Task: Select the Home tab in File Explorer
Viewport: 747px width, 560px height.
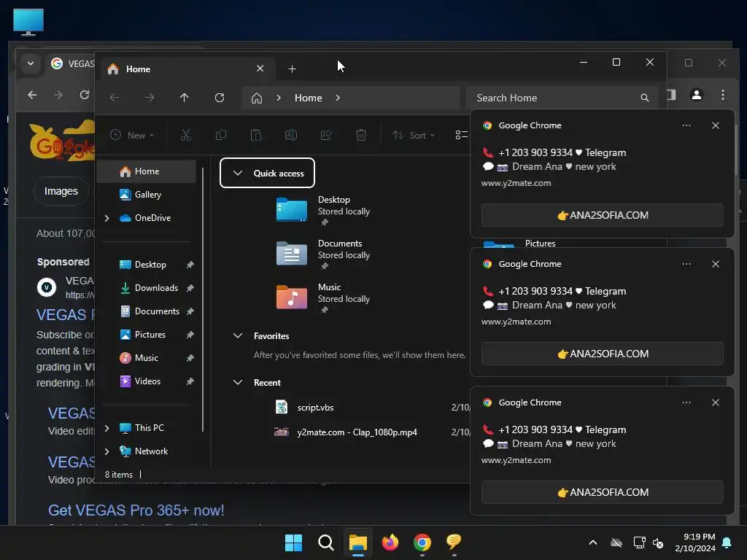Action: pos(187,69)
